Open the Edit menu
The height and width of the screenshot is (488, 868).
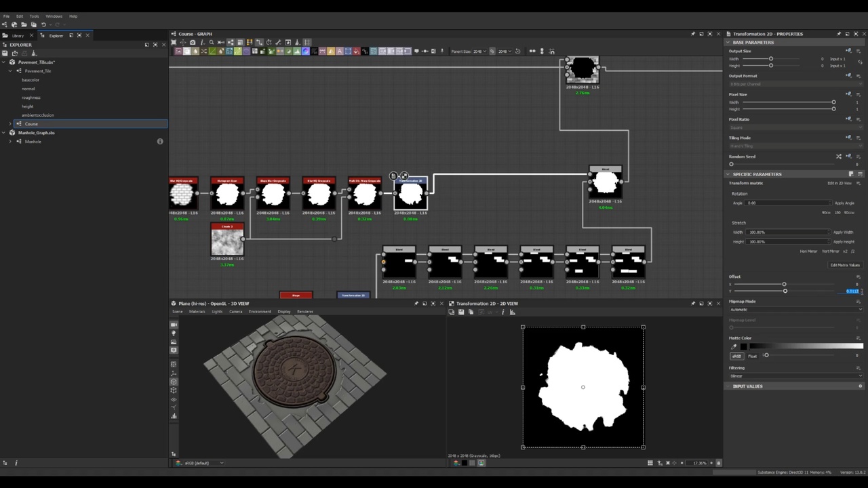[x=20, y=16]
